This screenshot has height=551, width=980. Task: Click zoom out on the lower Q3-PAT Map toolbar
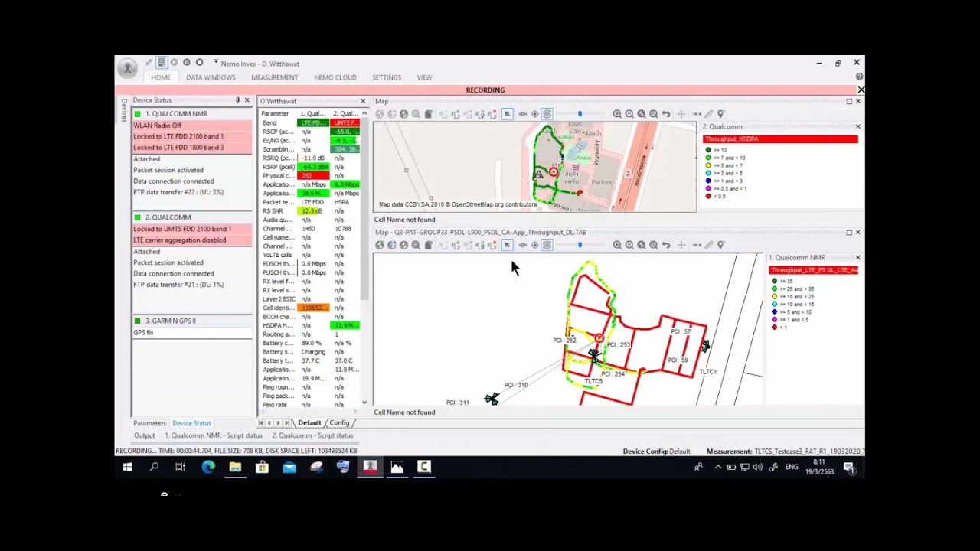[x=629, y=245]
